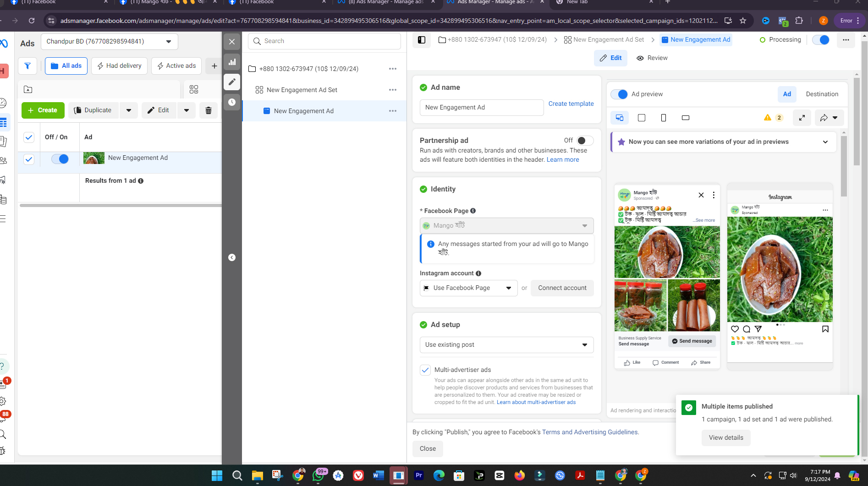This screenshot has width=868, height=486.
Task: Open more options menu near Processing status
Action: (x=846, y=40)
